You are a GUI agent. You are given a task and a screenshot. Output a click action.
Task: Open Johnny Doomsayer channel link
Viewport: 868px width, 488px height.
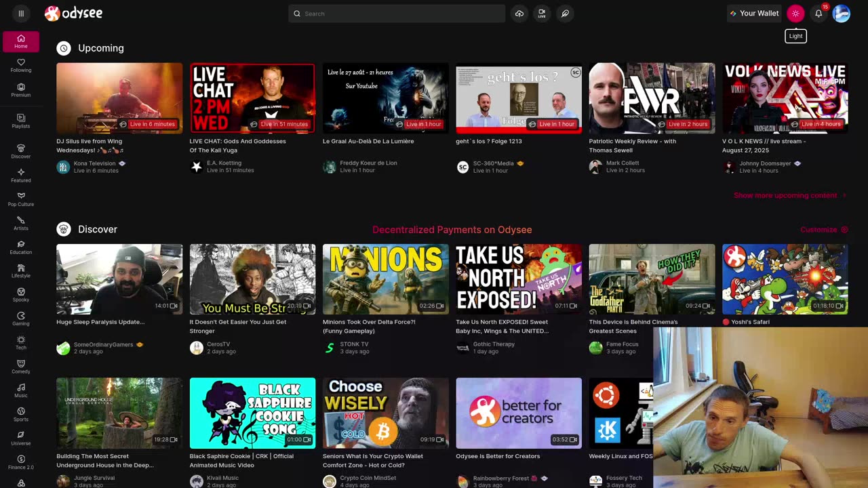tap(766, 163)
